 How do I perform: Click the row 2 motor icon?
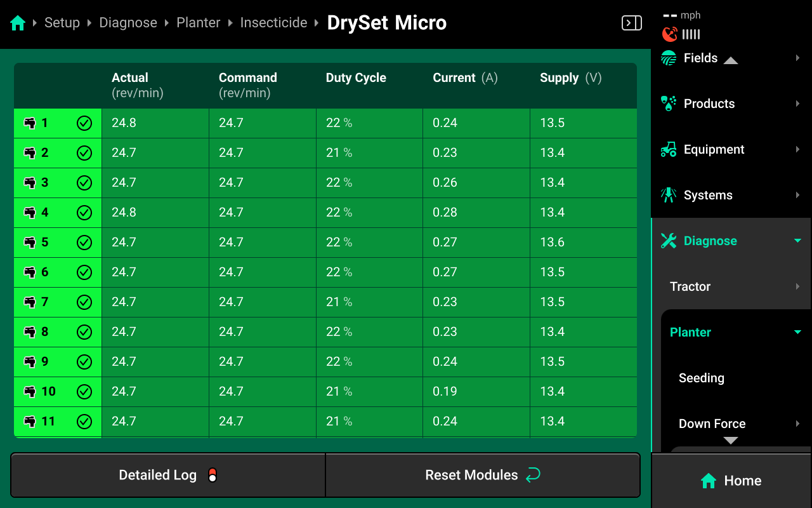point(30,153)
